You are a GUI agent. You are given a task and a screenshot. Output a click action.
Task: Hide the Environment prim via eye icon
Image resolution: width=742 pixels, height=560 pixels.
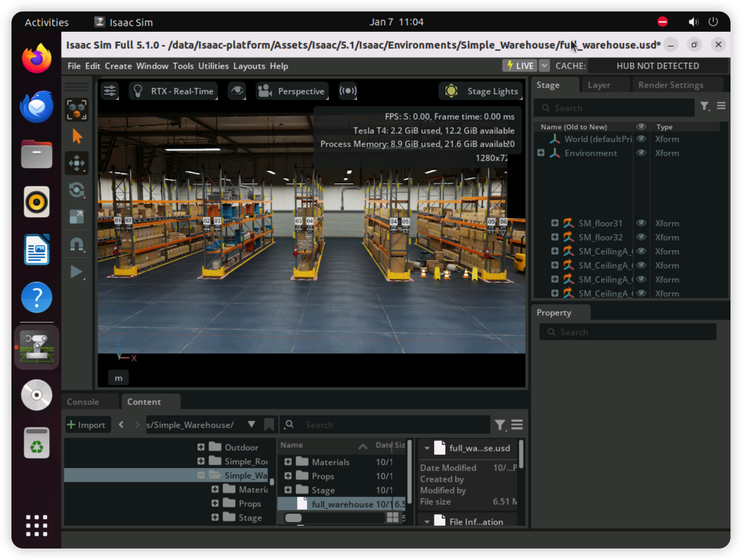coord(641,153)
